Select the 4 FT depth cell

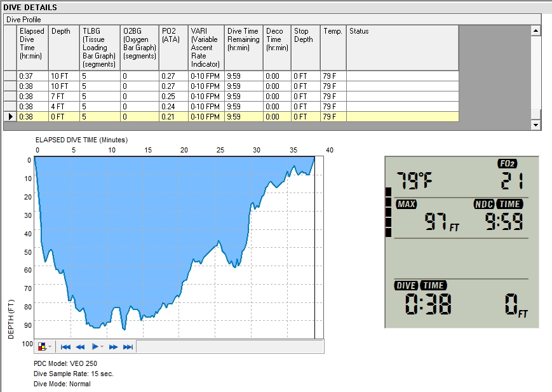tap(64, 106)
